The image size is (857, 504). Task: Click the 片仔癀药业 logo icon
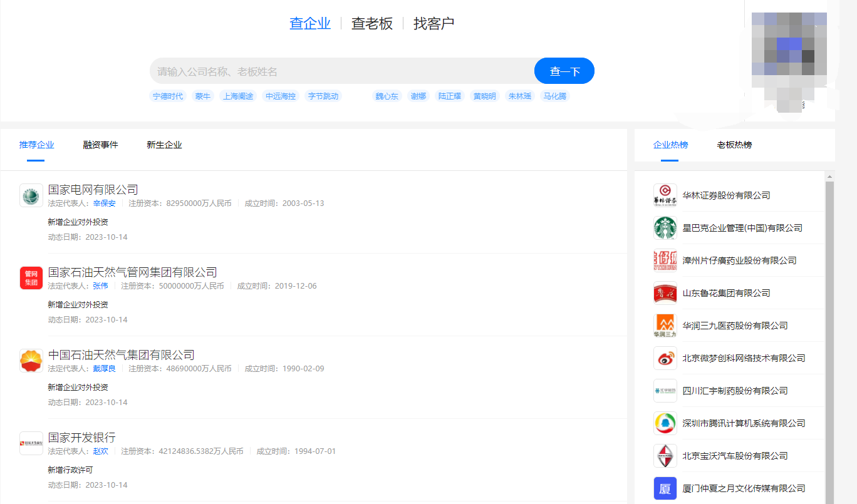coord(665,260)
